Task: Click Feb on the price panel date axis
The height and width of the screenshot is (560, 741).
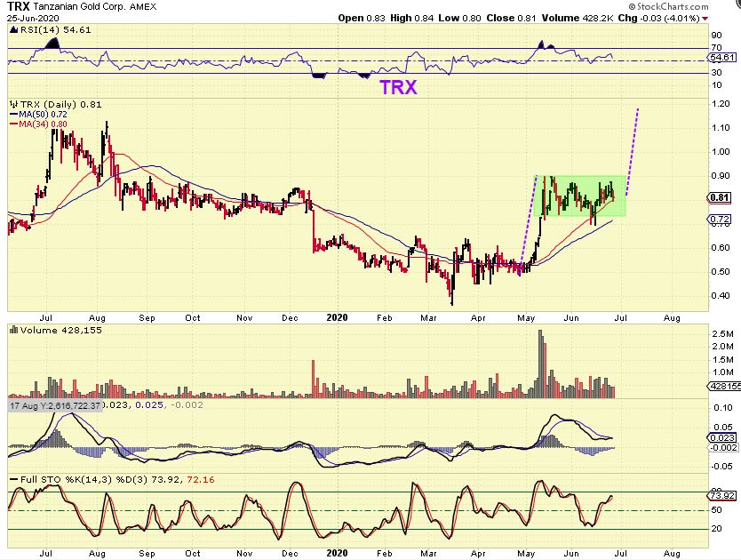Action: pyautogui.click(x=385, y=318)
